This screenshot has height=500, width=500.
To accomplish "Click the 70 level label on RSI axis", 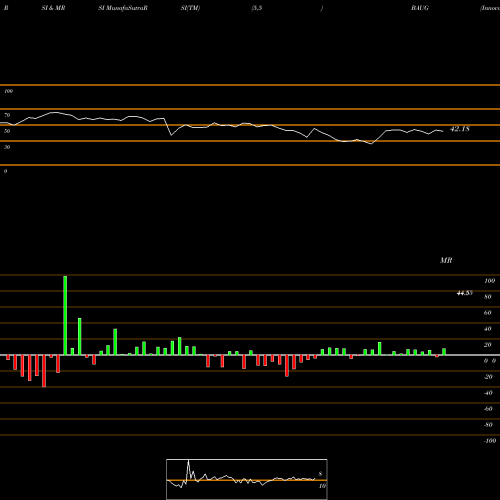I will point(7,115).
